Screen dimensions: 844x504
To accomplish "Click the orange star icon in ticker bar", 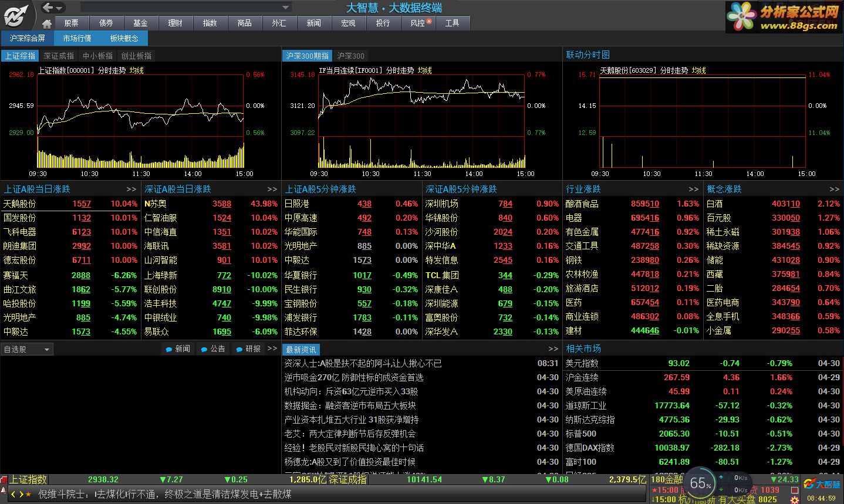I will tap(28, 495).
